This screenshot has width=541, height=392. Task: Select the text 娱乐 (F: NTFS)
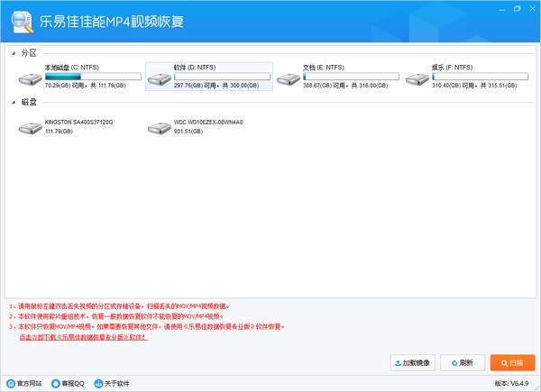point(452,68)
